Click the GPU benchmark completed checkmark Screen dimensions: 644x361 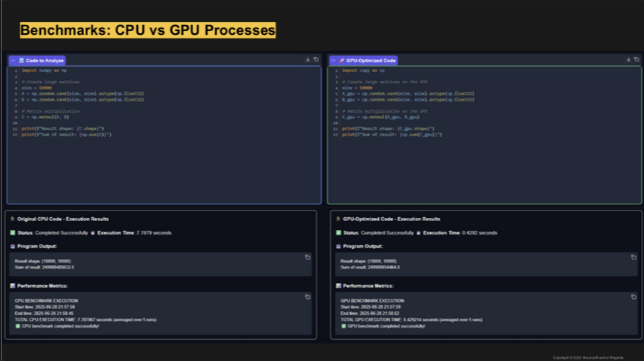[344, 326]
